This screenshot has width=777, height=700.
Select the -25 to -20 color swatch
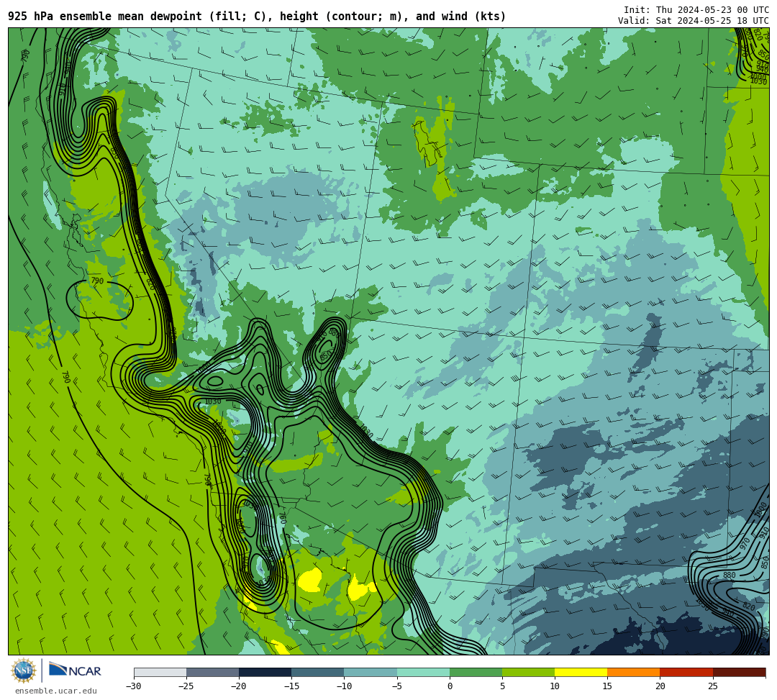point(212,672)
